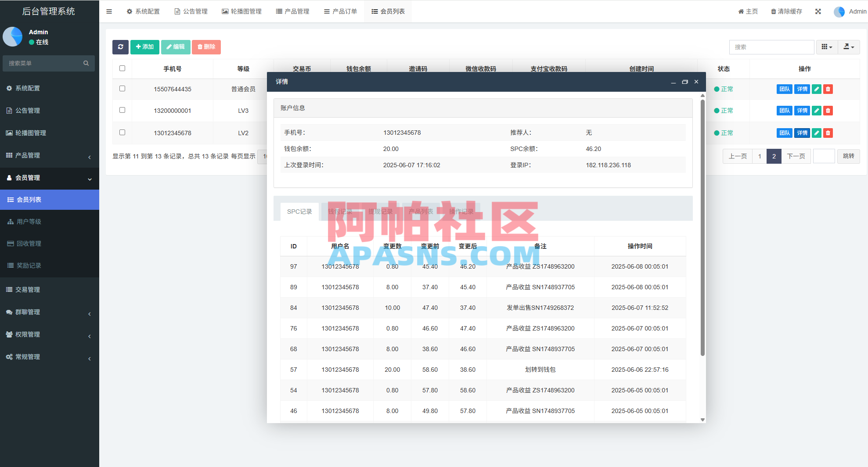Click the magnifier icon in sidebar search

coord(86,63)
